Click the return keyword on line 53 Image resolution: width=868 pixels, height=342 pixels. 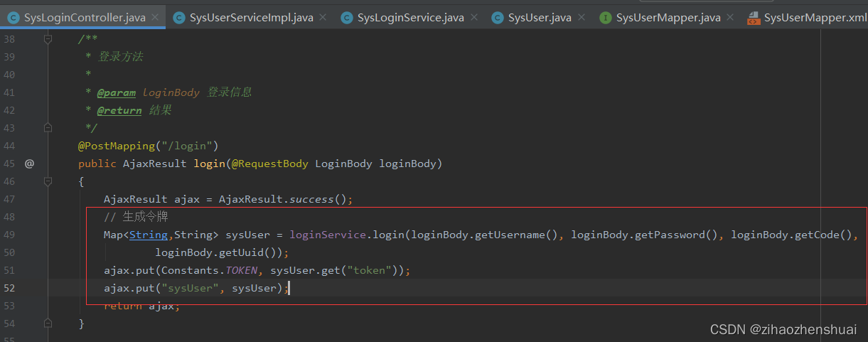pyautogui.click(x=123, y=306)
